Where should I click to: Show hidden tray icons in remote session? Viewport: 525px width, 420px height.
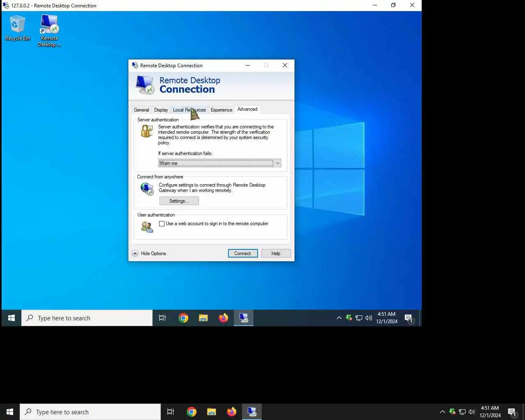(x=339, y=318)
